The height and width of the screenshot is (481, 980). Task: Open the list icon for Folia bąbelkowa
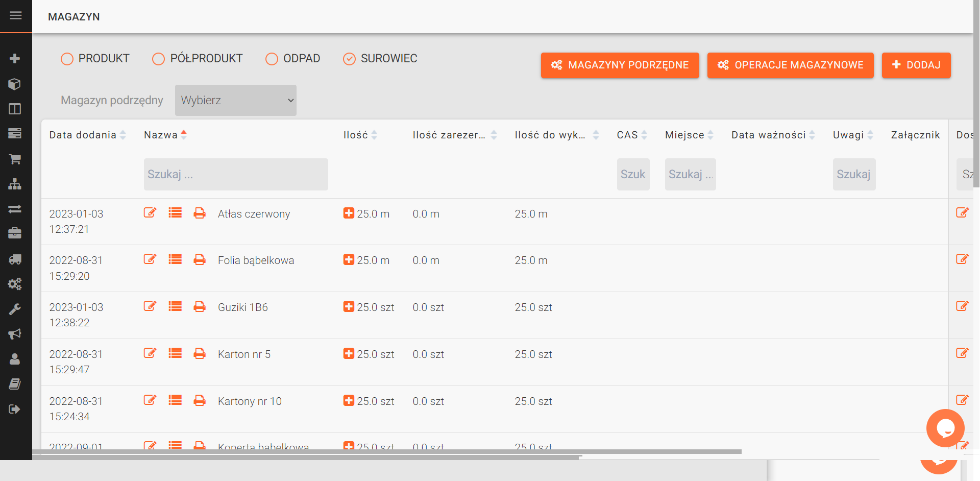[175, 259]
